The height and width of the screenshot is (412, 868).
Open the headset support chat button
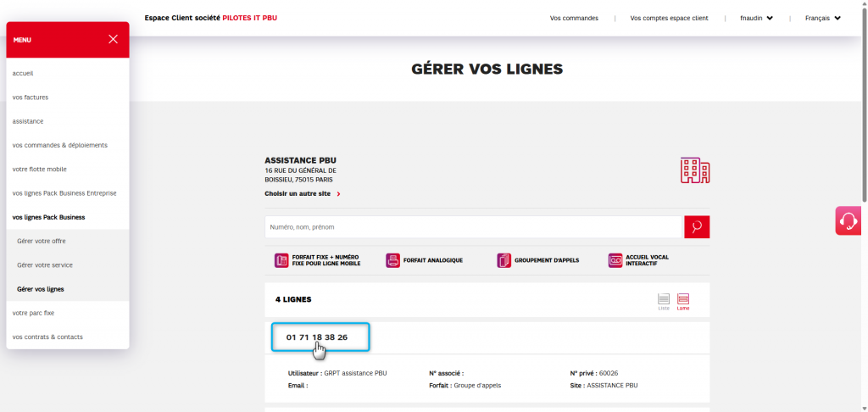click(848, 220)
